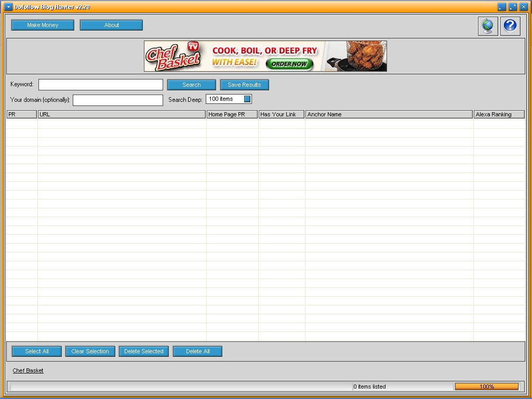Click the Chef Basket banner ad
This screenshot has width=532, height=399.
click(265, 56)
